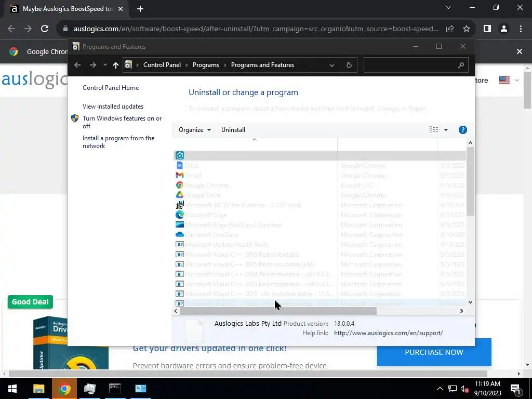Click program list scroll right arrow

462,311
